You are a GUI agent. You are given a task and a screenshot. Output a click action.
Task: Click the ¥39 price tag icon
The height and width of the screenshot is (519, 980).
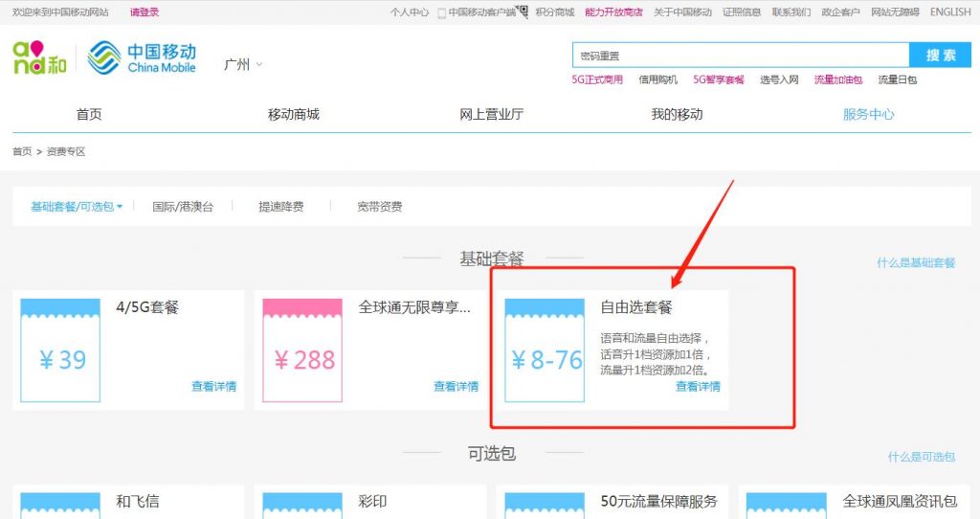(60, 350)
